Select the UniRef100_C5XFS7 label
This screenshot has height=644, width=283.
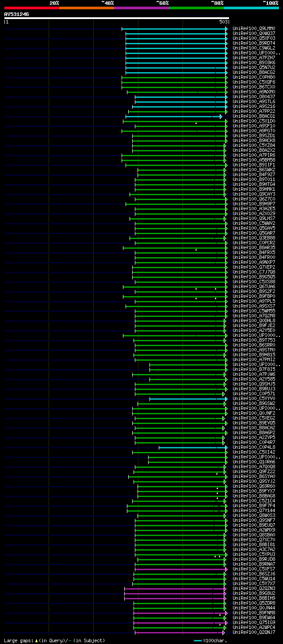(x=254, y=569)
